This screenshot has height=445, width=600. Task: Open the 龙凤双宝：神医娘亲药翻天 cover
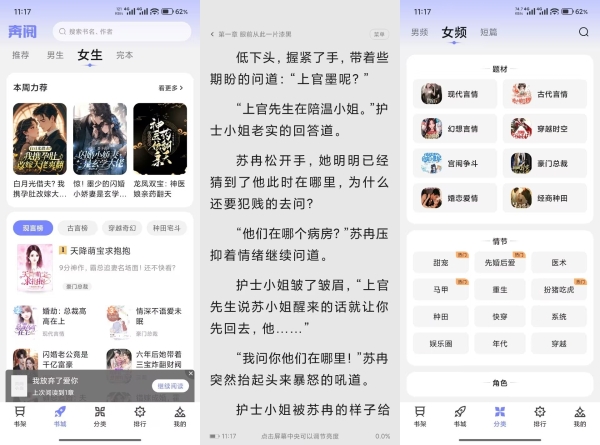[x=160, y=139]
